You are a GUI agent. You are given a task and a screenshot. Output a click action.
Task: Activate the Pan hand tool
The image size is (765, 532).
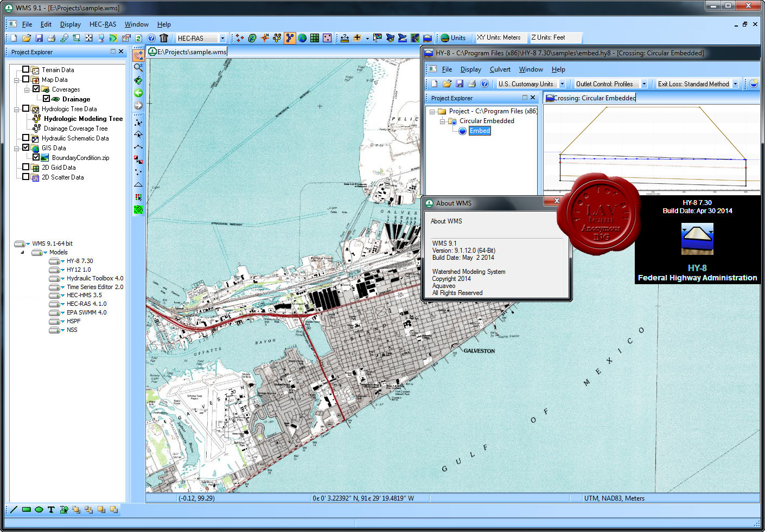coord(138,55)
